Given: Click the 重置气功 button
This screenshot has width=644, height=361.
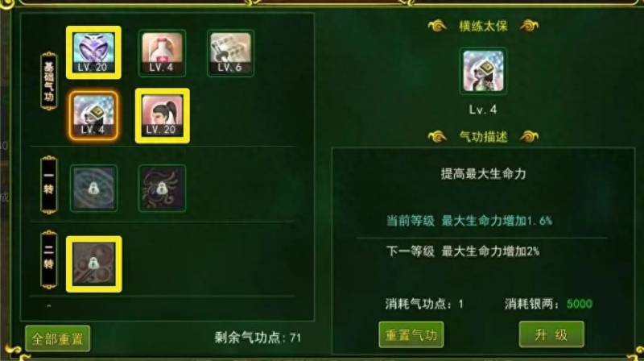Looking at the screenshot, I should click(x=411, y=334).
